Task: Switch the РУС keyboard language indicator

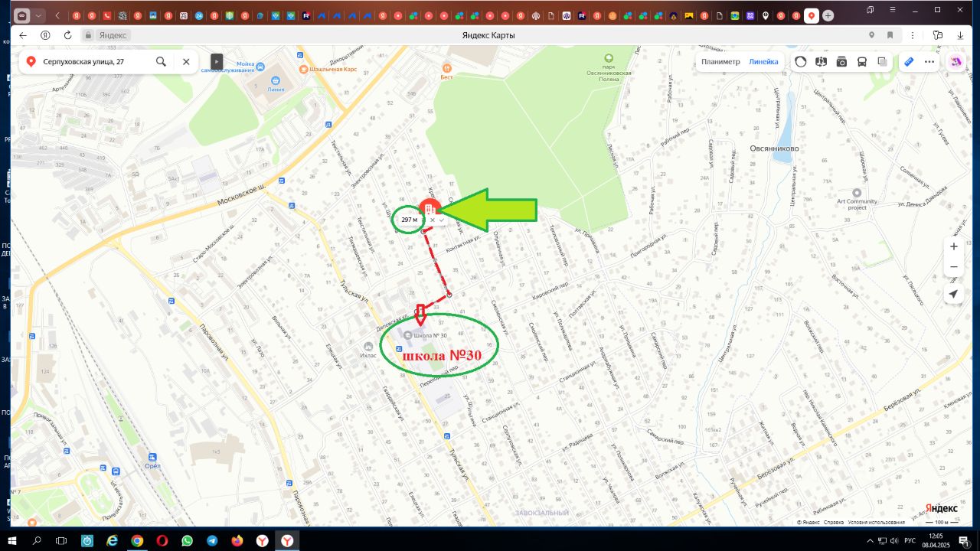Action: (911, 541)
